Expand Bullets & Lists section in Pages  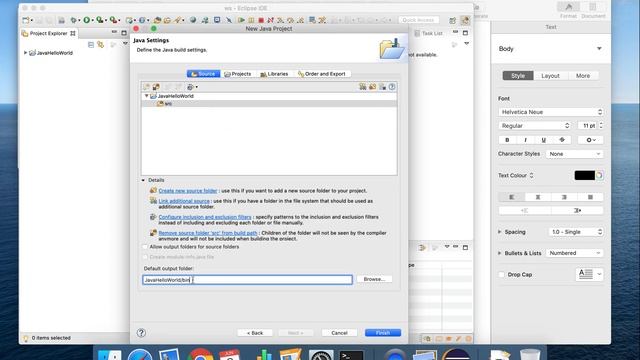(500, 253)
